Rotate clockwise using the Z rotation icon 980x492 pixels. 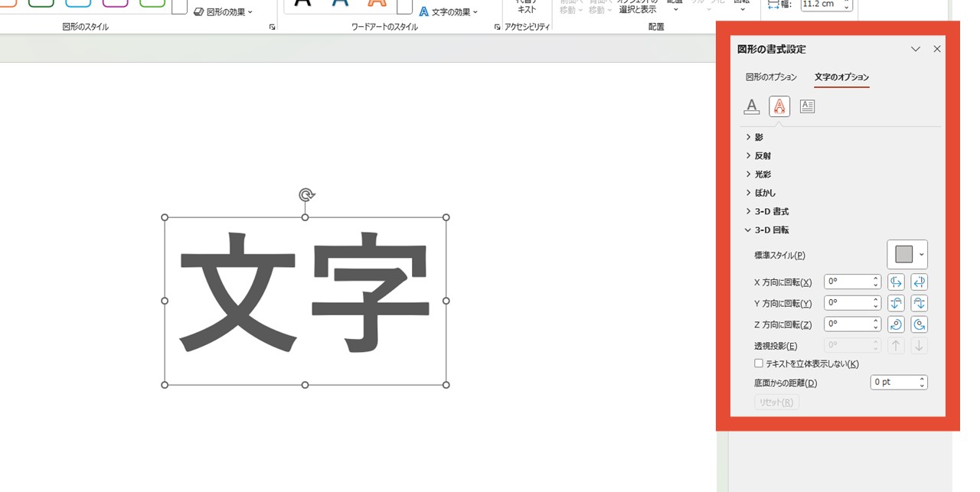click(x=896, y=324)
